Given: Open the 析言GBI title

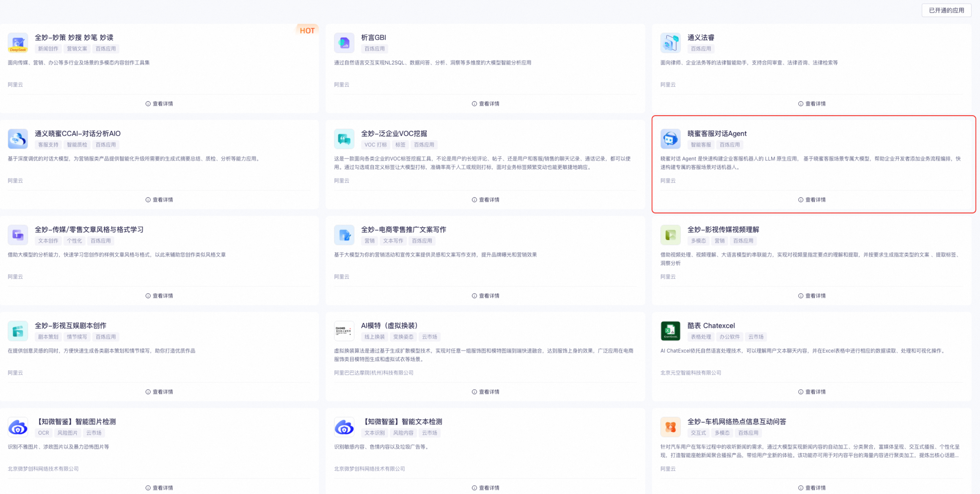Looking at the screenshot, I should pos(373,37).
